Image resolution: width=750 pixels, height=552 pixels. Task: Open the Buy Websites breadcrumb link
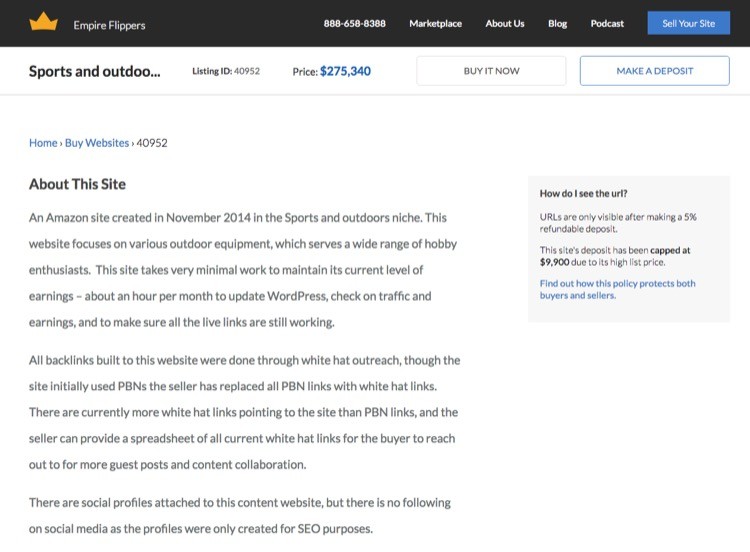(97, 143)
